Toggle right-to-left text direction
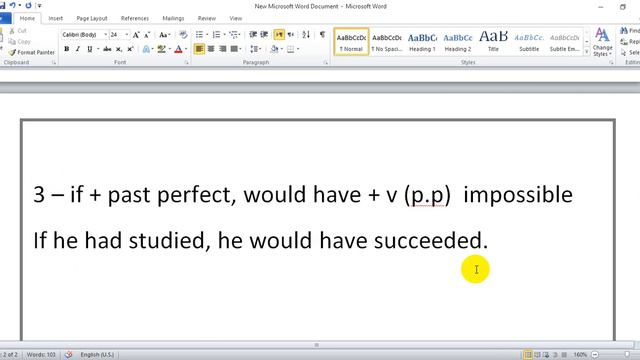This screenshot has width=640, height=360. tap(291, 35)
